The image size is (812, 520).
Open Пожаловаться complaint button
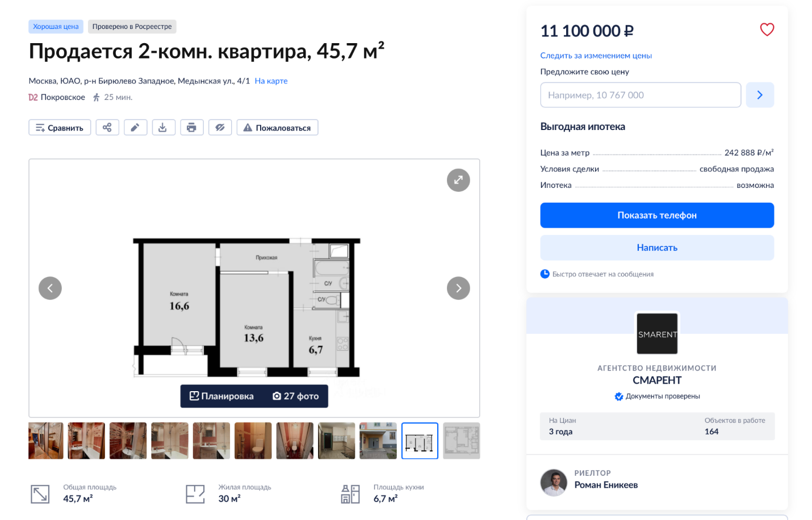coord(277,128)
